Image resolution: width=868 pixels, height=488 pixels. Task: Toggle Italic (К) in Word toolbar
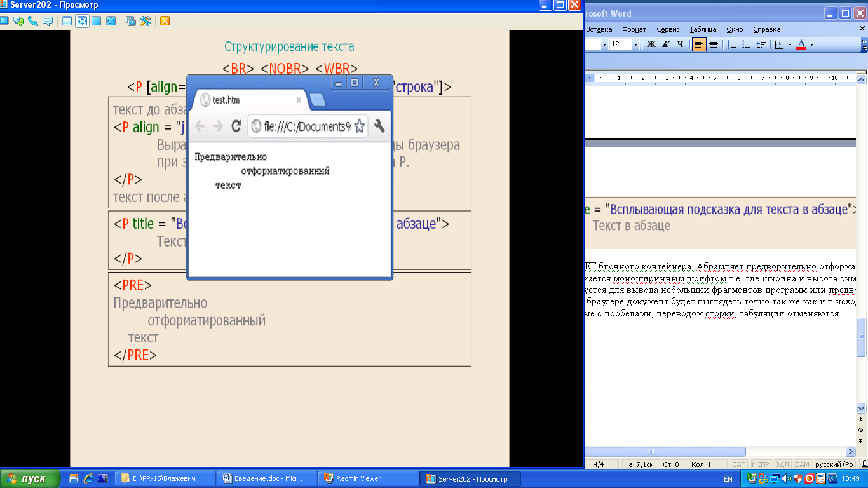(666, 44)
